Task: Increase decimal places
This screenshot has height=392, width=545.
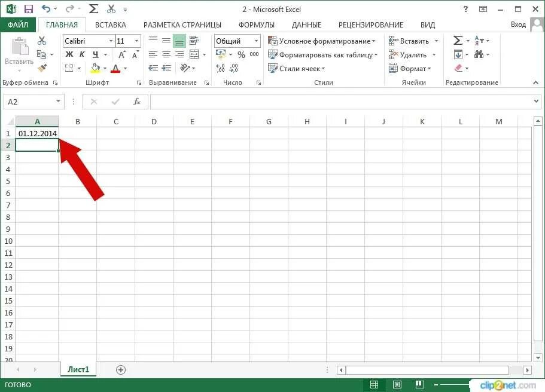Action: (x=220, y=68)
